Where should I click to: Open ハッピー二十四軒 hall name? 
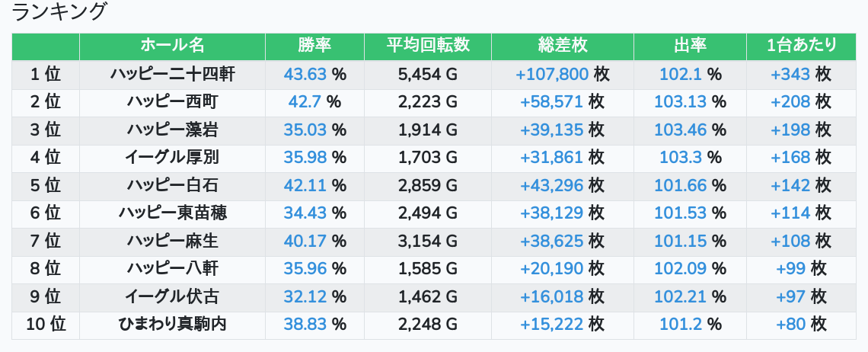(x=172, y=74)
